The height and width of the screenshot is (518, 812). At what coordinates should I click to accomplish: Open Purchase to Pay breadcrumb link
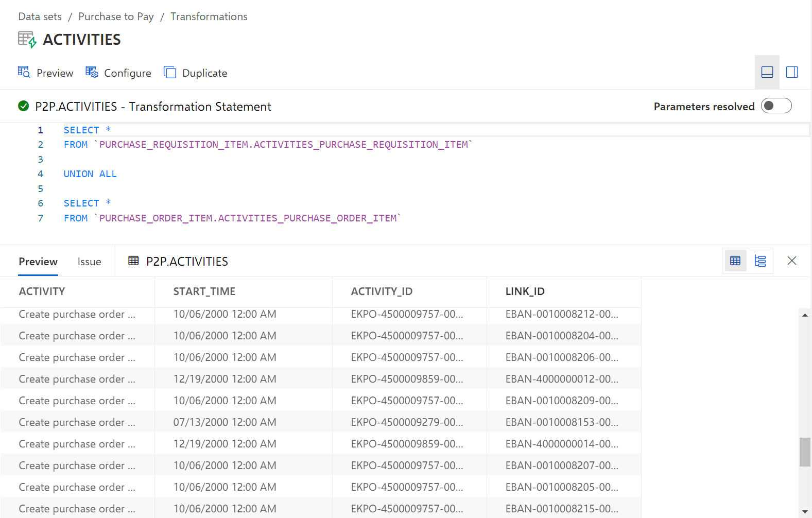[116, 16]
